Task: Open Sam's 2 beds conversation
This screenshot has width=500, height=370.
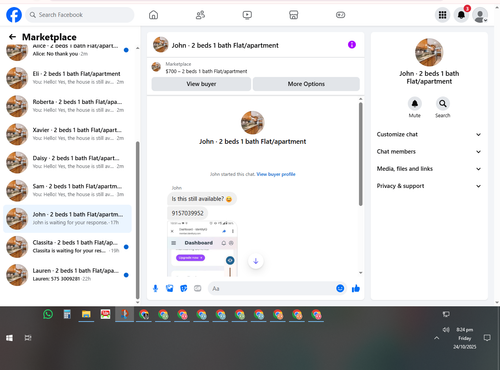Action: click(67, 190)
